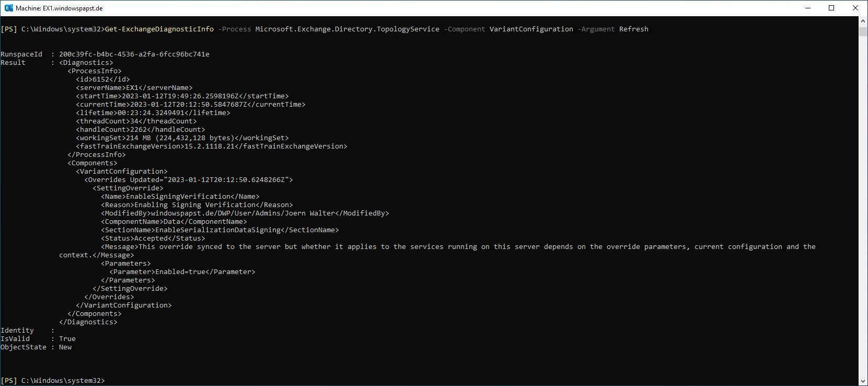Viewport: 868px width, 386px height.
Task: Click the 'IsValid : True' output line
Action: pos(38,339)
